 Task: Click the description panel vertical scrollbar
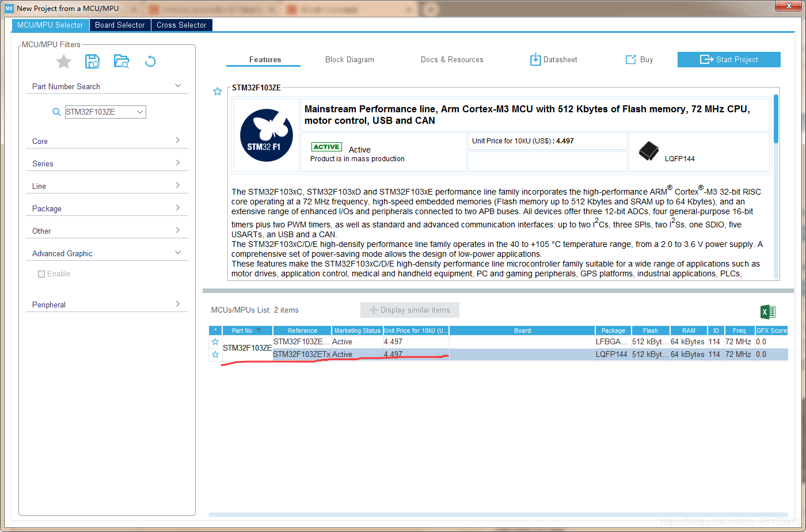[x=776, y=119]
